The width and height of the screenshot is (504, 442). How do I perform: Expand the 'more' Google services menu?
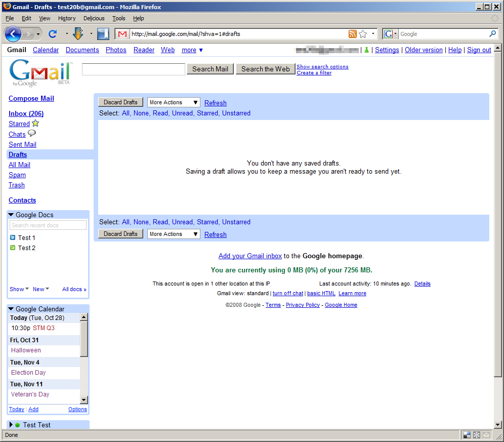192,50
